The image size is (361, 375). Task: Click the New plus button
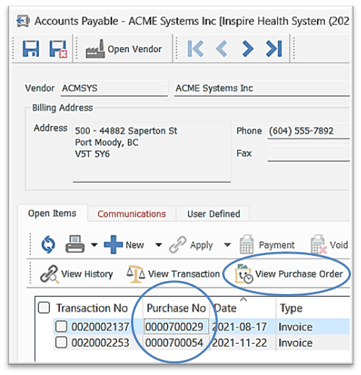[124, 245]
